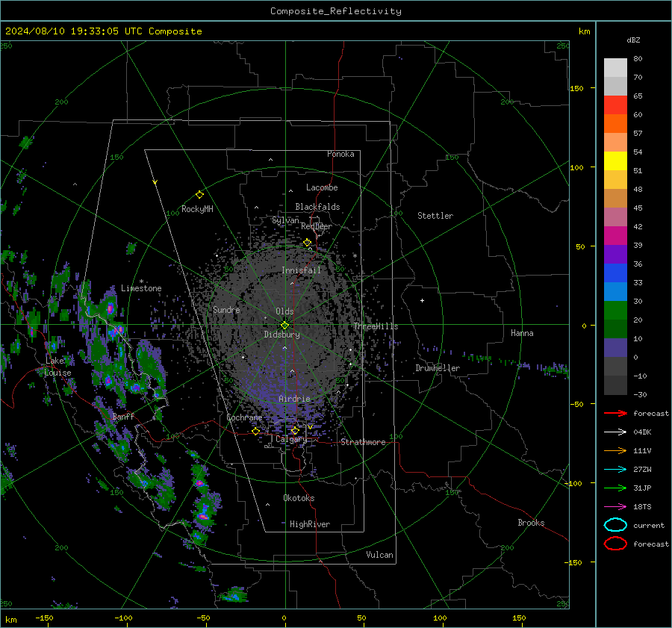Click the Innisfail label
This screenshot has height=628, width=672.
(301, 270)
